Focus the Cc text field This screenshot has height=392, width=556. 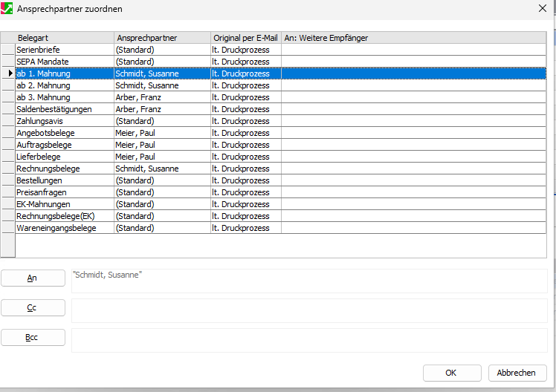click(308, 310)
